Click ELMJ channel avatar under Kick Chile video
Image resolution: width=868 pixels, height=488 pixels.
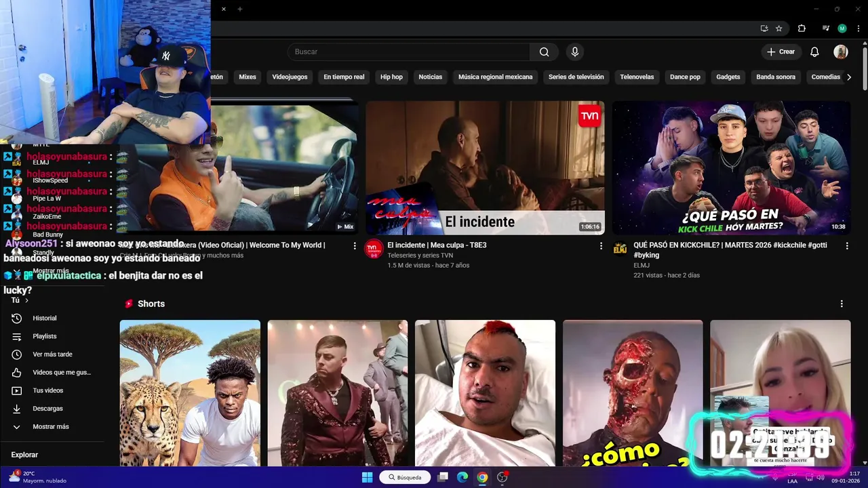[x=620, y=249]
